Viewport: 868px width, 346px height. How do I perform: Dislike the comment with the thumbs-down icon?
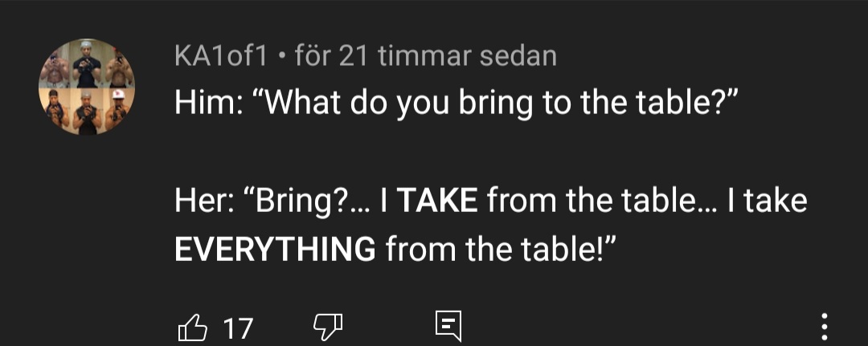[x=327, y=327]
